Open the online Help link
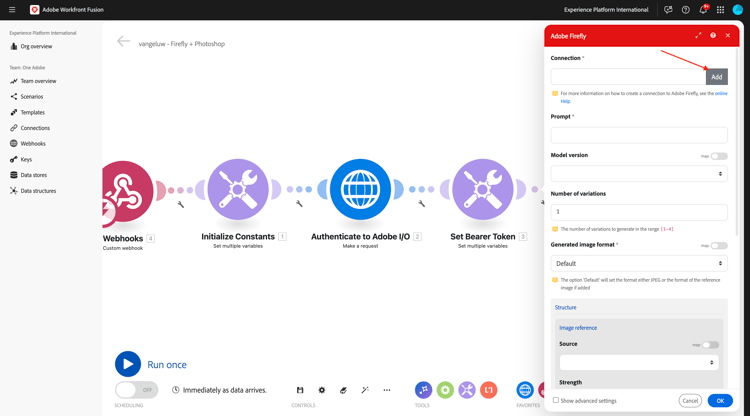750x416 pixels. tap(721, 93)
